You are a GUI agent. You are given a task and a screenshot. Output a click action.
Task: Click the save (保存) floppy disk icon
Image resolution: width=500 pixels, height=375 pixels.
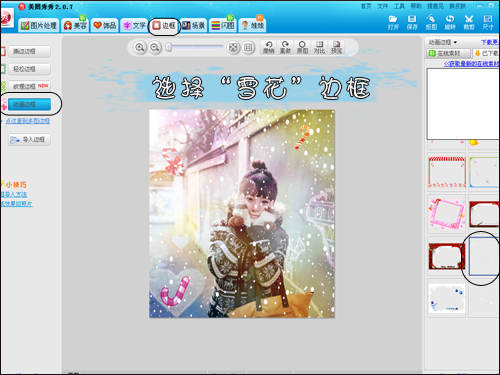(412, 22)
